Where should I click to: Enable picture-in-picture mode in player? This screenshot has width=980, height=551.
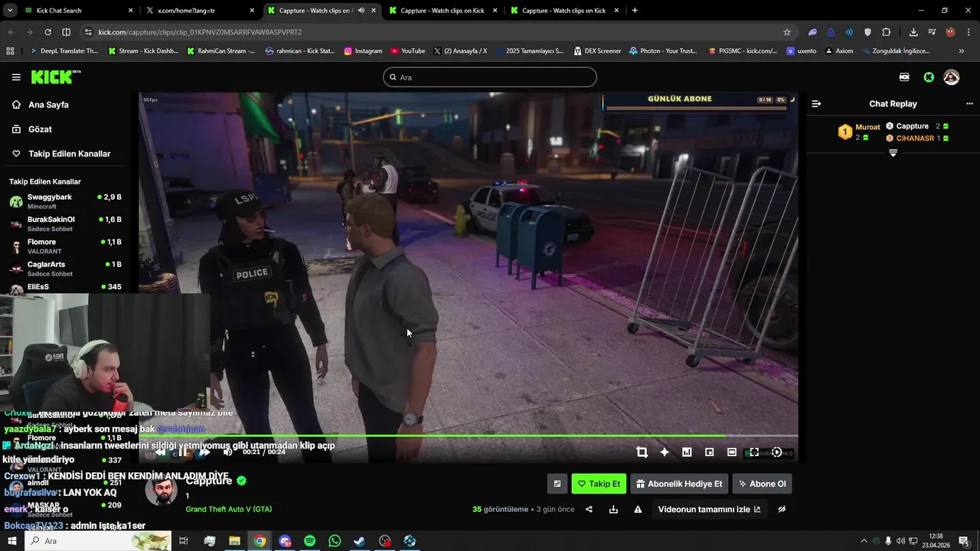click(x=709, y=452)
